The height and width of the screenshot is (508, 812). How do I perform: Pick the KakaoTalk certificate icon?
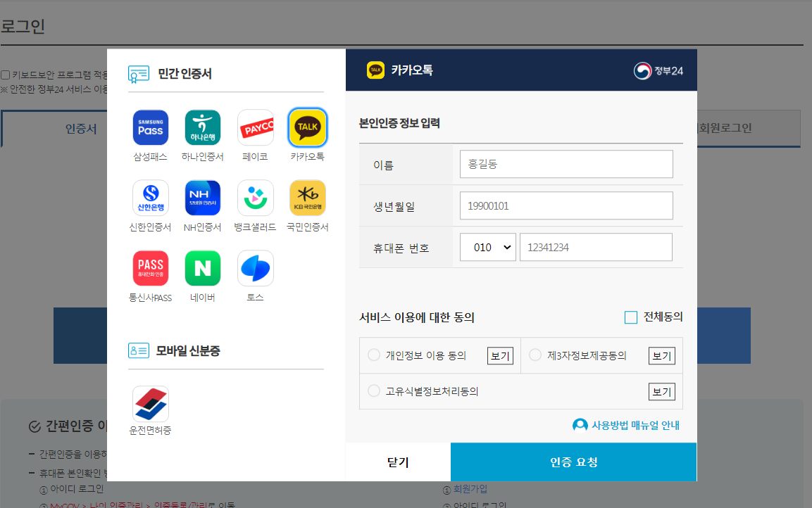(x=308, y=127)
